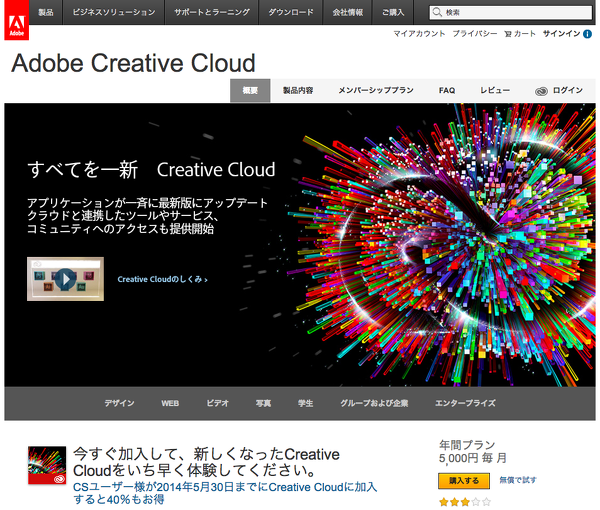Select the 写真 category
Image resolution: width=600 pixels, height=510 pixels.
263,403
